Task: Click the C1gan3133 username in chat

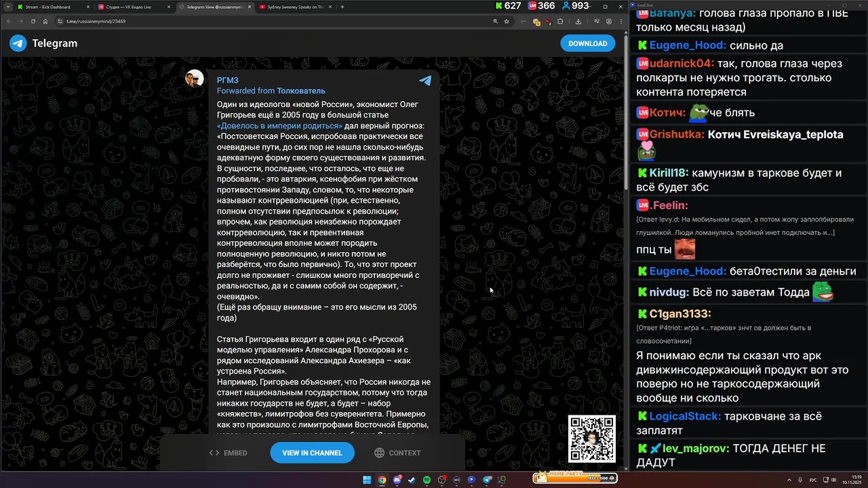Action: coord(679,314)
